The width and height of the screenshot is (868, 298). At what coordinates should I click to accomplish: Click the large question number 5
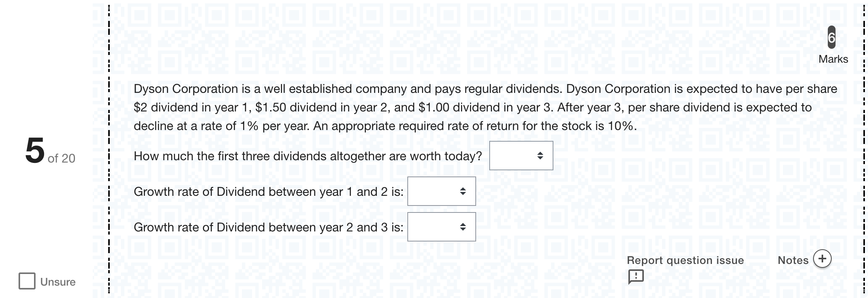[35, 150]
